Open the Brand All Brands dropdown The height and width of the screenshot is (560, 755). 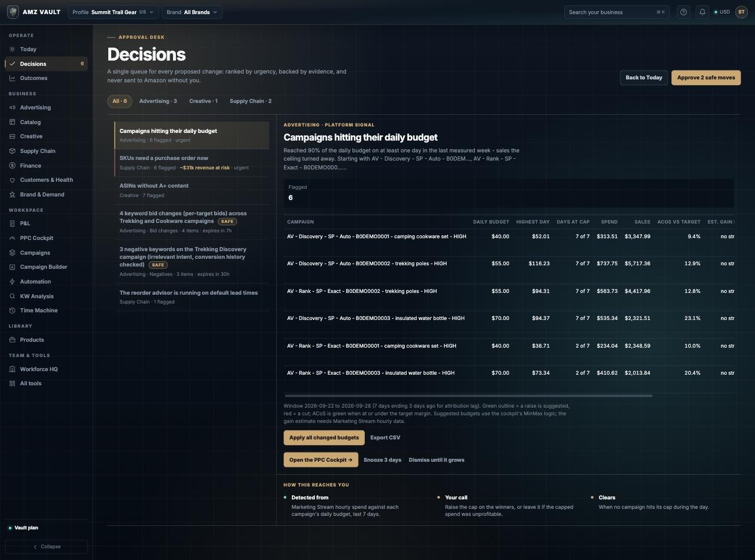pyautogui.click(x=192, y=12)
